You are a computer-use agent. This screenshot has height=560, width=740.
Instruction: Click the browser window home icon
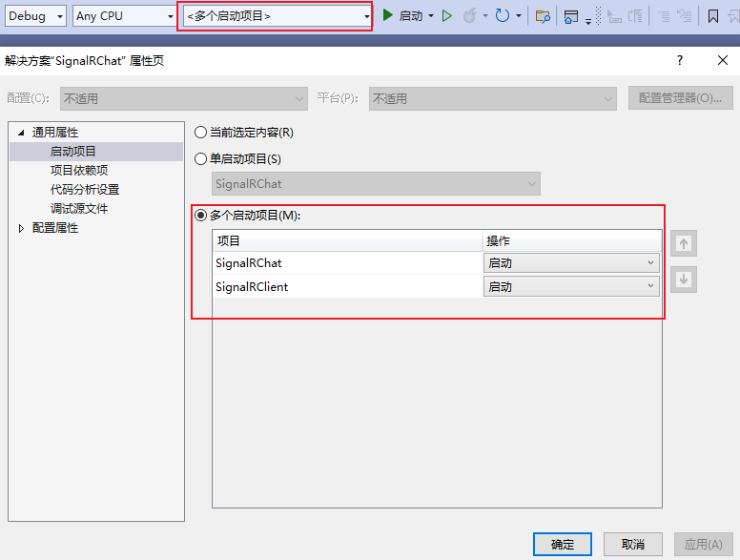coord(570,16)
